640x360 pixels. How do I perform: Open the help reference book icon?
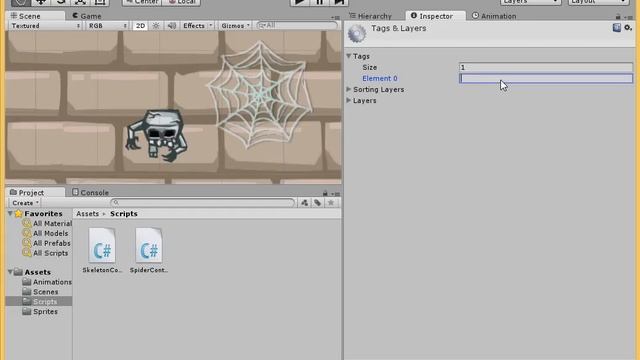pos(617,27)
